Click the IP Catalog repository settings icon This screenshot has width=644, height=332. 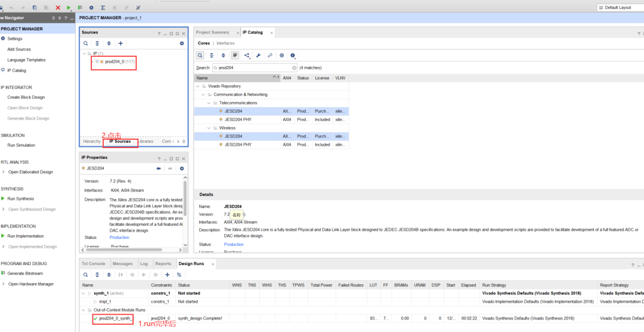pos(281,55)
